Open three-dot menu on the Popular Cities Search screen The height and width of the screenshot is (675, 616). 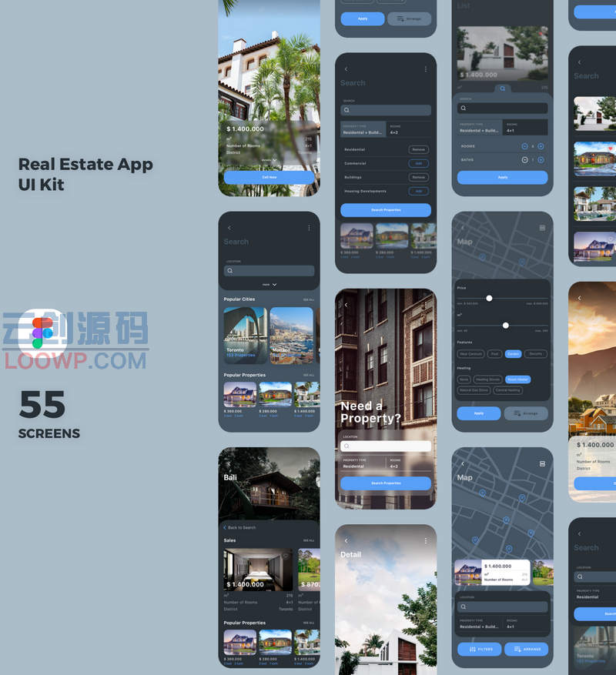(x=309, y=228)
